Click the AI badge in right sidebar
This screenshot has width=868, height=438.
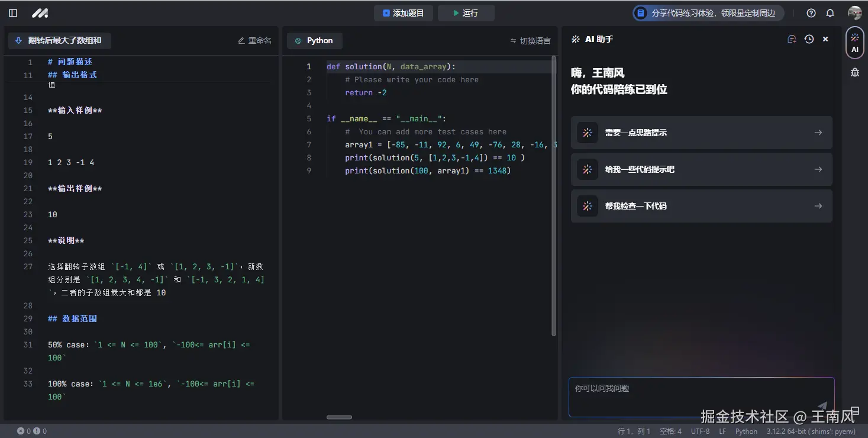coord(854,43)
